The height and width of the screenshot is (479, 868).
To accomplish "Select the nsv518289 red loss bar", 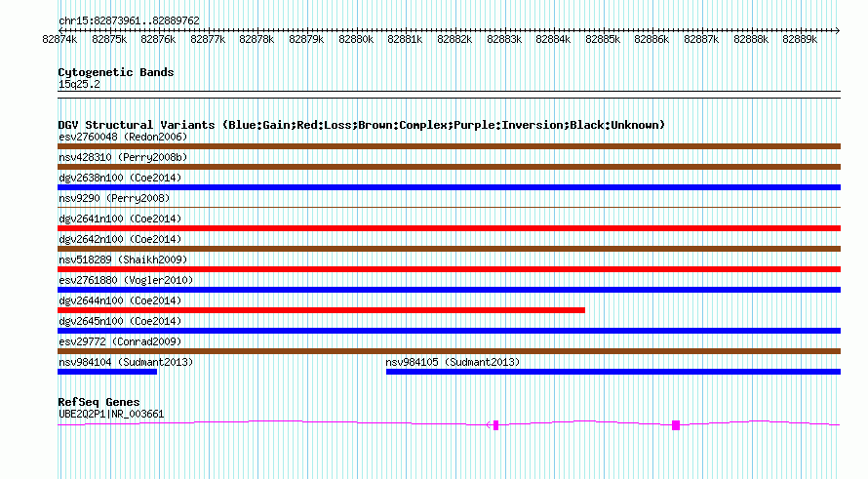I will point(449,269).
